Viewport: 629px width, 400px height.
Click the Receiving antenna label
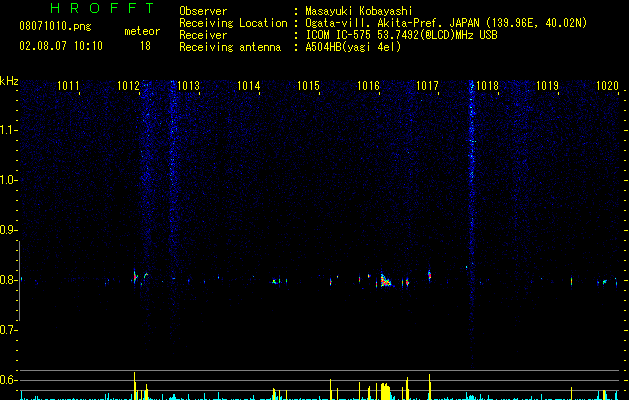230,47
